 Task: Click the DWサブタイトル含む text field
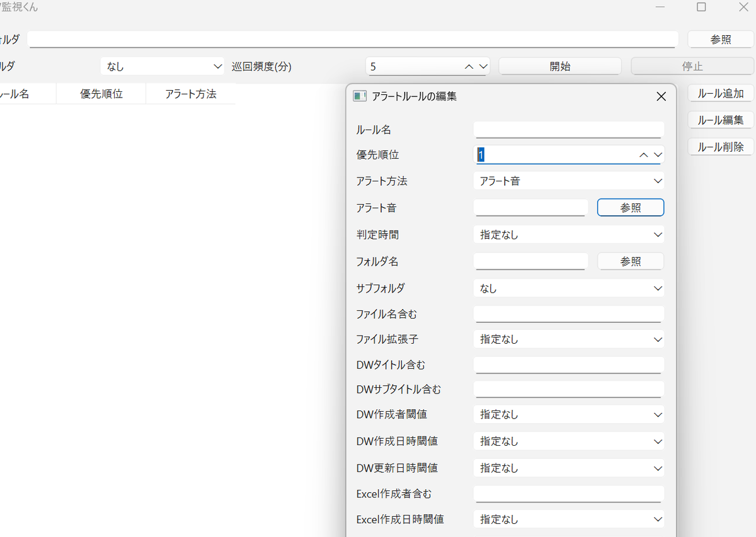coord(569,390)
